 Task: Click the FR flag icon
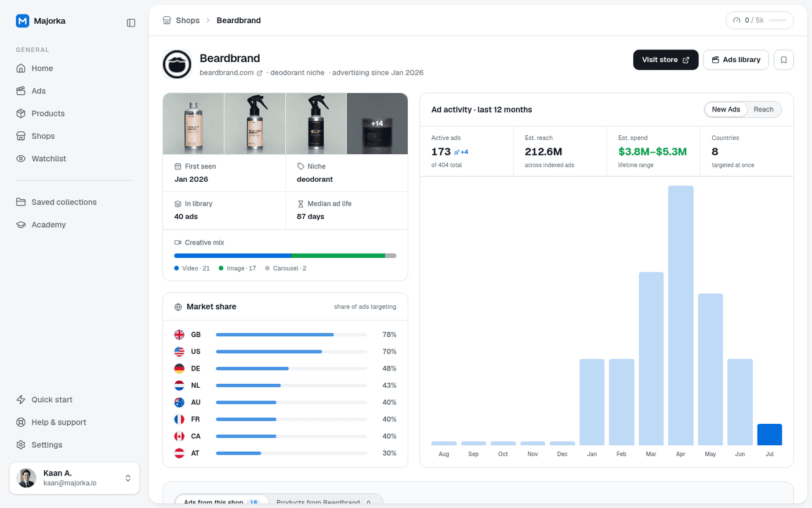point(179,419)
